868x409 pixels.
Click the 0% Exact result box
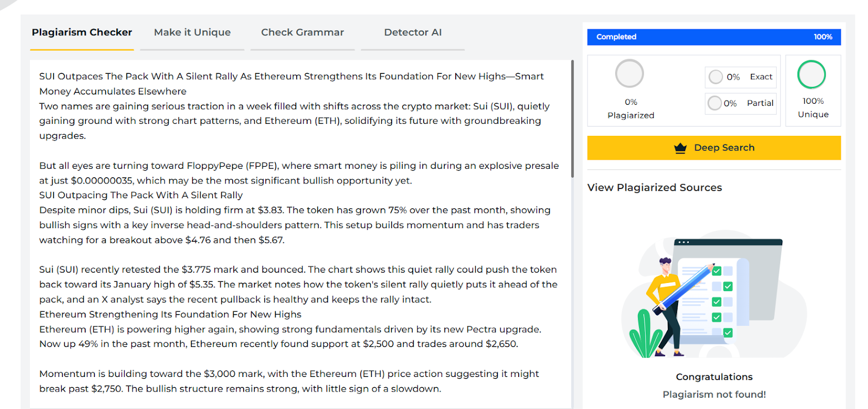[x=741, y=77]
